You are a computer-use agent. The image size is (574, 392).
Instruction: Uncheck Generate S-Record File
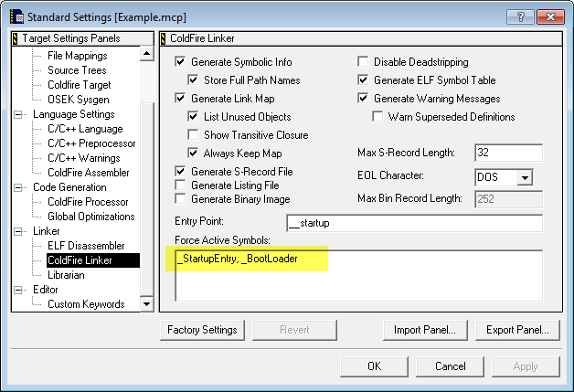coord(180,171)
